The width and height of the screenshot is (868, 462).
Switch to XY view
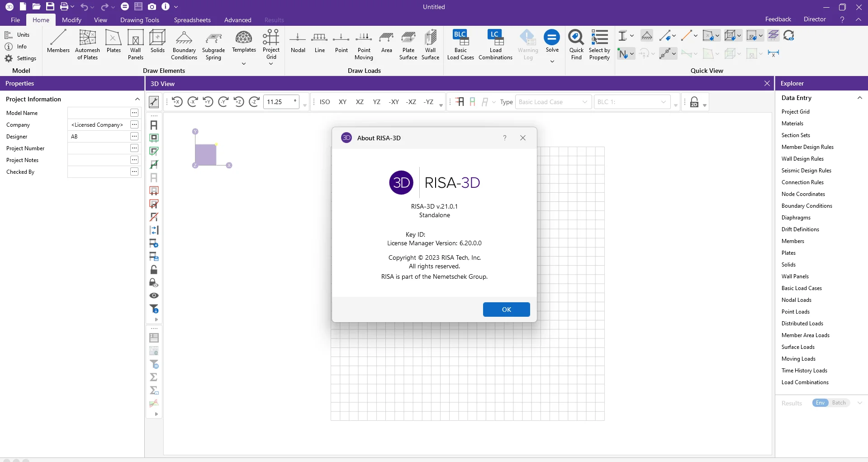point(342,102)
